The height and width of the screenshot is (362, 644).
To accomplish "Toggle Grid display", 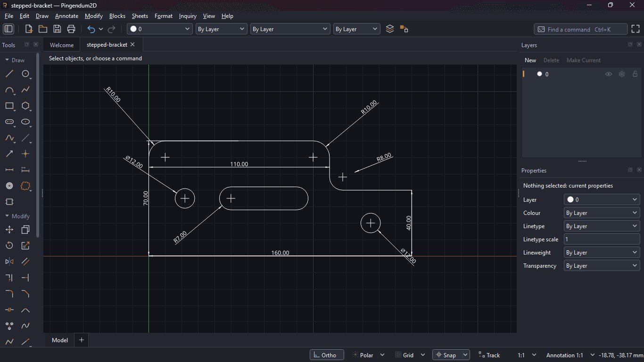I will tap(405, 355).
